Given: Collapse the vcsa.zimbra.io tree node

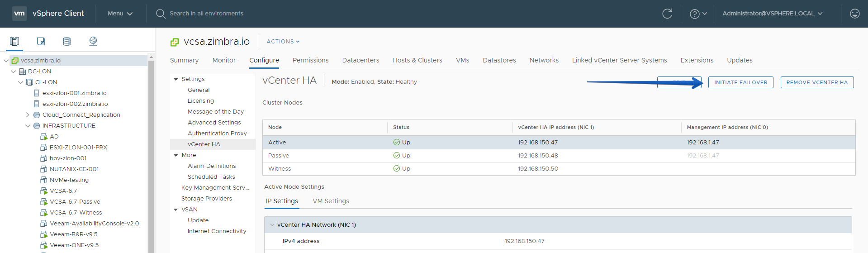Looking at the screenshot, I should click(6, 61).
